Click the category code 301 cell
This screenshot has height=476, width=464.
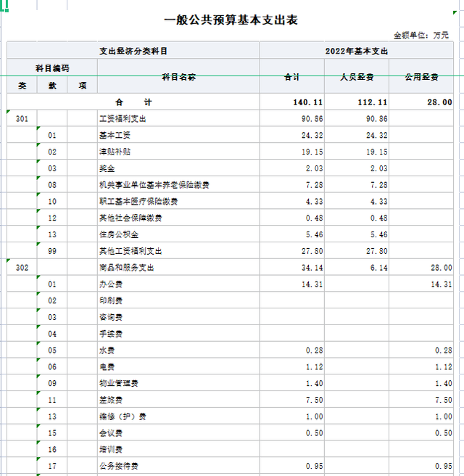(x=22, y=118)
